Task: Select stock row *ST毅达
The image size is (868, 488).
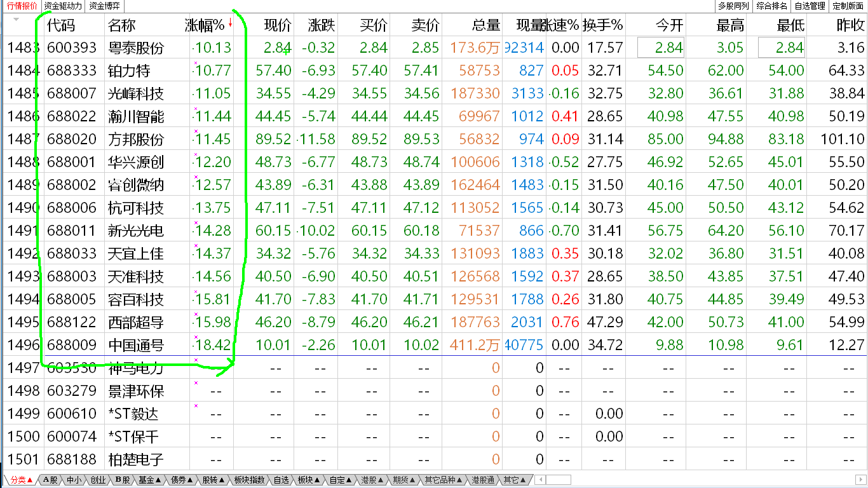Action: point(434,414)
